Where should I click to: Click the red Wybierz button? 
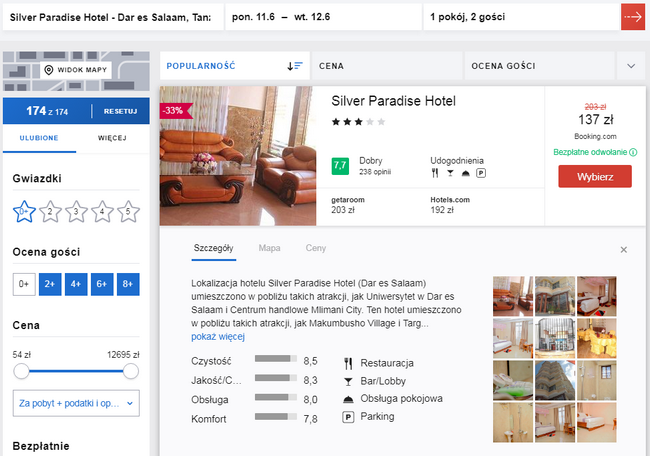pyautogui.click(x=594, y=177)
